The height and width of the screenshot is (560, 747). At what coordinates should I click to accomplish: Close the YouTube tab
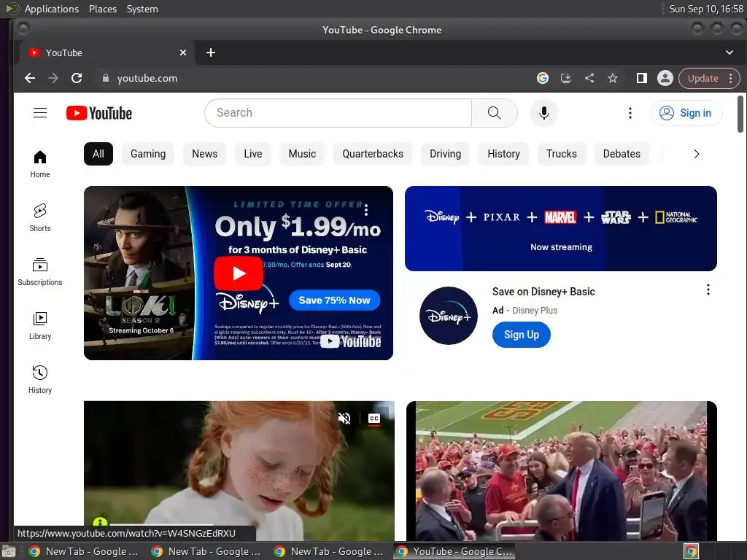coord(183,52)
